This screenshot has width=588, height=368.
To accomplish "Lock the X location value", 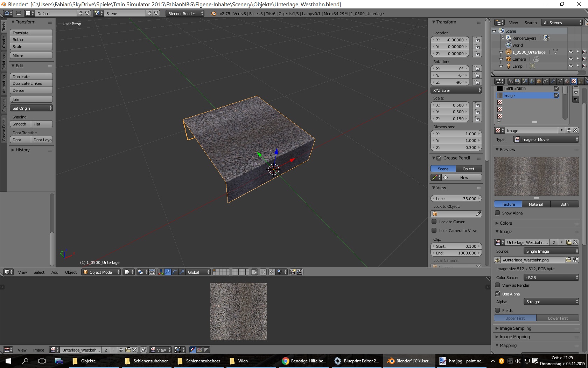I will (x=477, y=40).
